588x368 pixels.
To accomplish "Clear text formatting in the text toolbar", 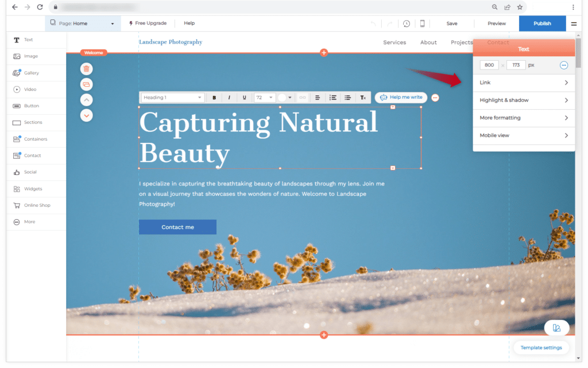I will tap(363, 98).
